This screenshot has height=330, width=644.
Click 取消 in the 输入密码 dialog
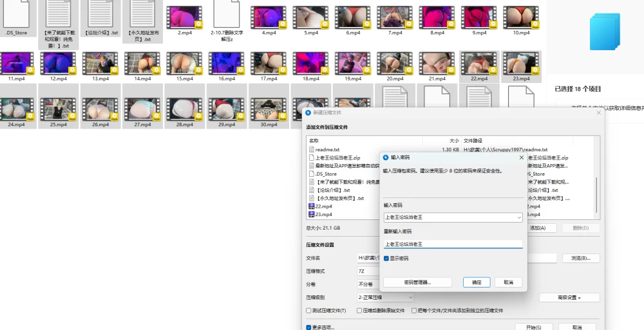click(509, 282)
